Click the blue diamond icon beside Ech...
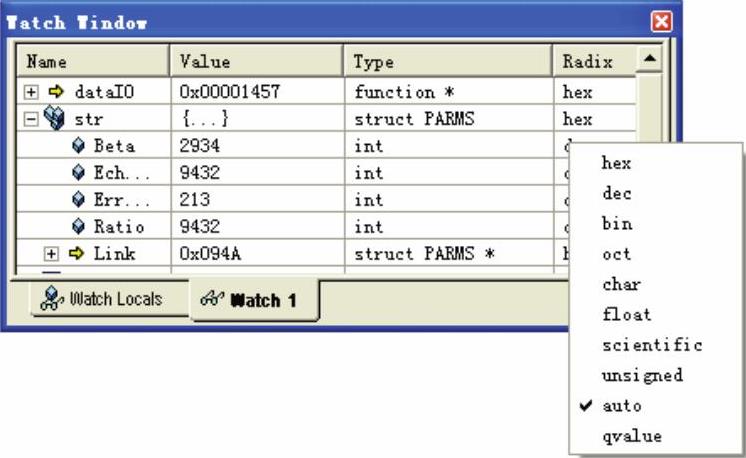746x458 pixels. (x=79, y=172)
